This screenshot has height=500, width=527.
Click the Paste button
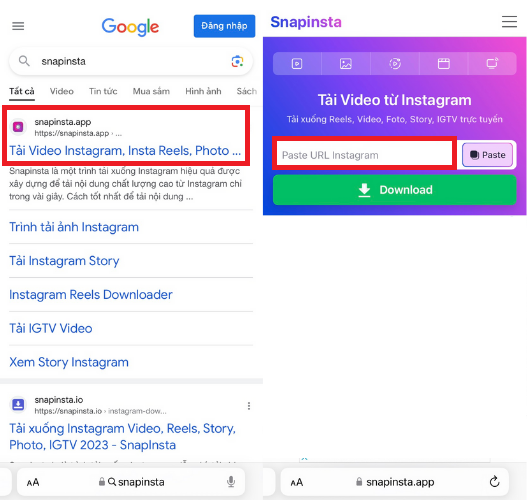tap(487, 155)
